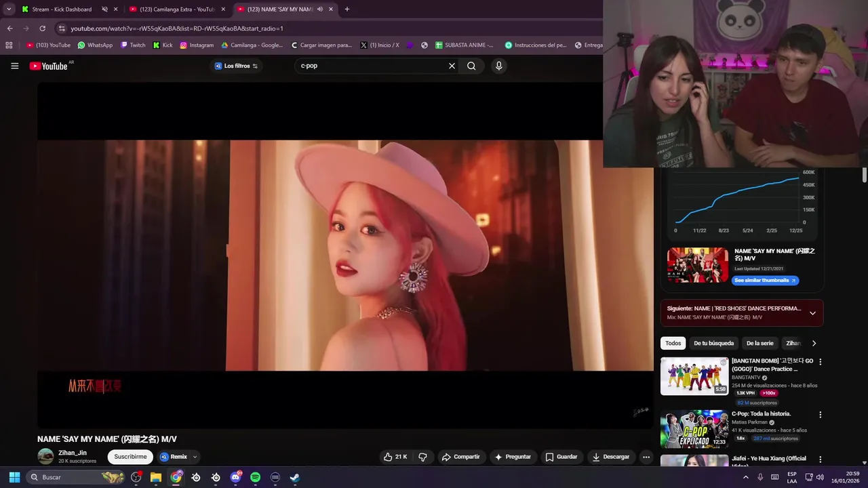
Task: Open Discord from the taskbar
Action: [x=235, y=477]
